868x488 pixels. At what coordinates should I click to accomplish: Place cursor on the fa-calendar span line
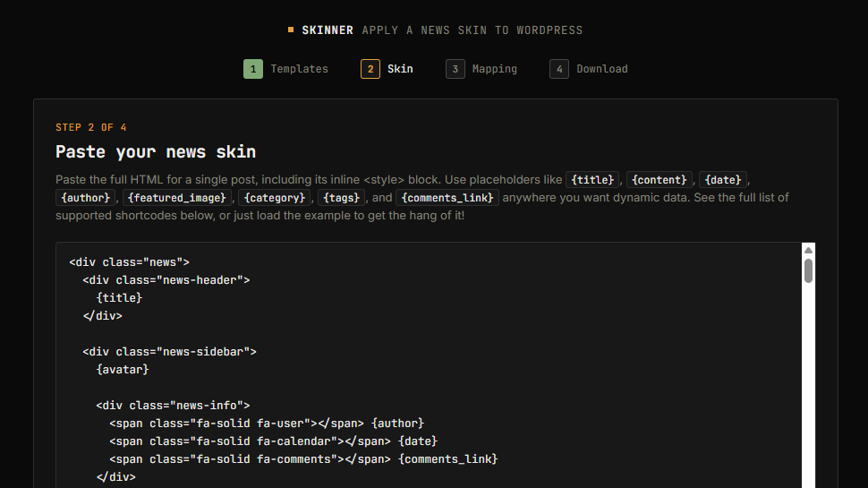coord(274,441)
